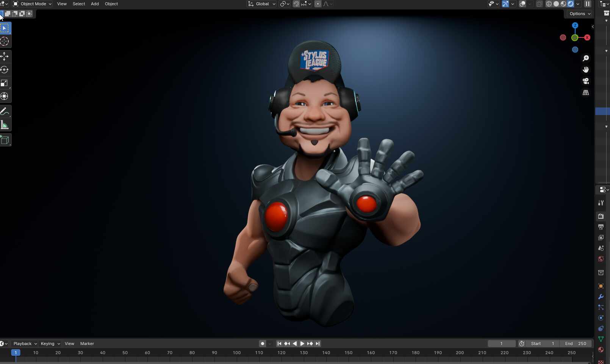Toggle proportional editing button
Screen dimensions: 610x364
pos(318,4)
